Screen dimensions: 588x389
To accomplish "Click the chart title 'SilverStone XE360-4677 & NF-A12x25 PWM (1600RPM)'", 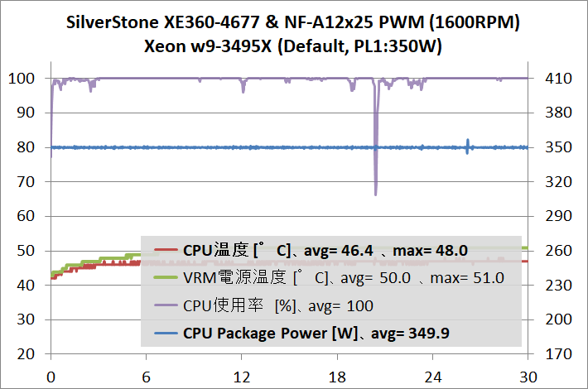I will point(293,22).
